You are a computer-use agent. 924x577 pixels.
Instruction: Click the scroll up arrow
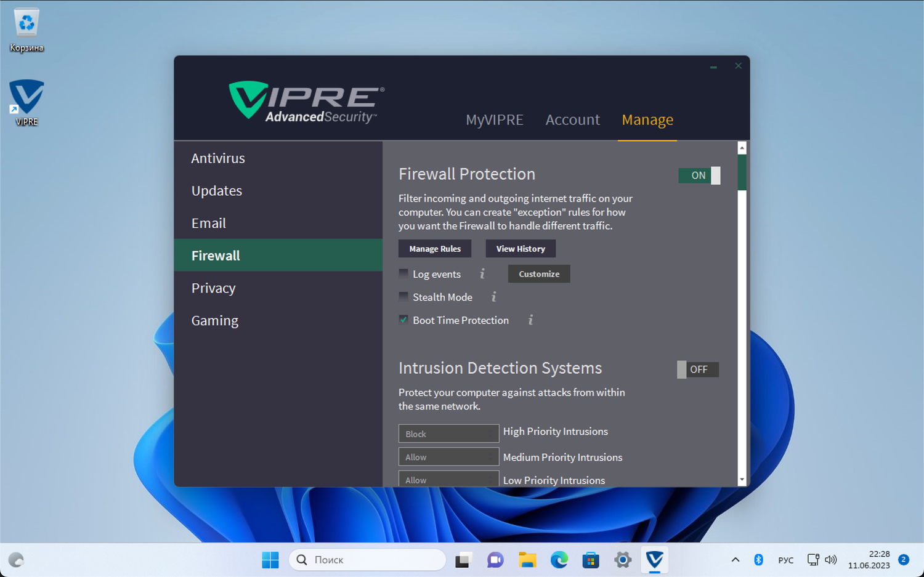[x=742, y=148]
